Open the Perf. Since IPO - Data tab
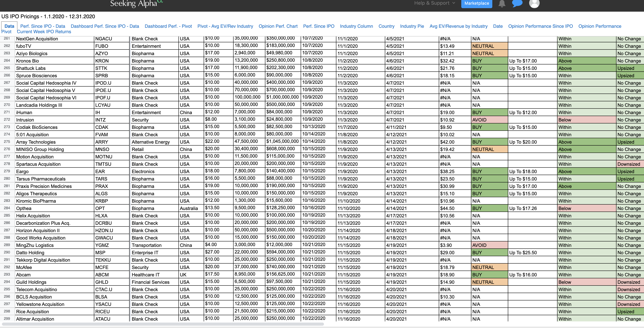Viewport: 644px width, 328px height. pos(43,26)
